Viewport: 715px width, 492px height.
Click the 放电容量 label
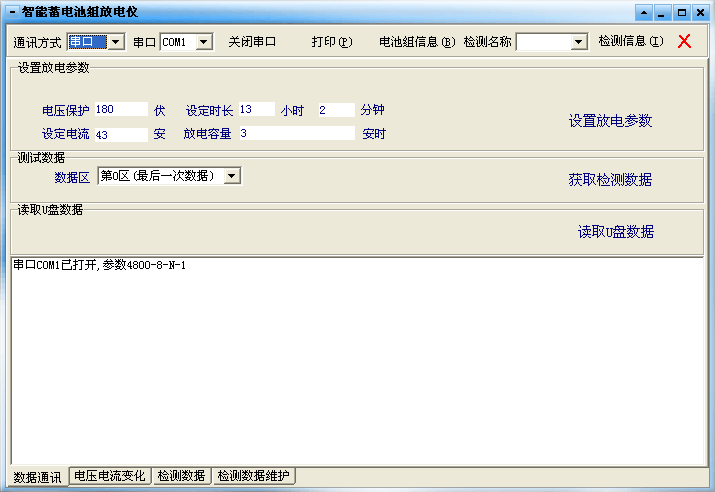[207, 134]
